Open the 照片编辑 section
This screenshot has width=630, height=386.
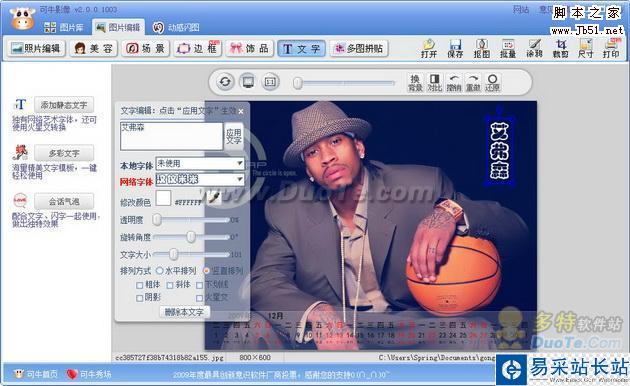pos(36,48)
